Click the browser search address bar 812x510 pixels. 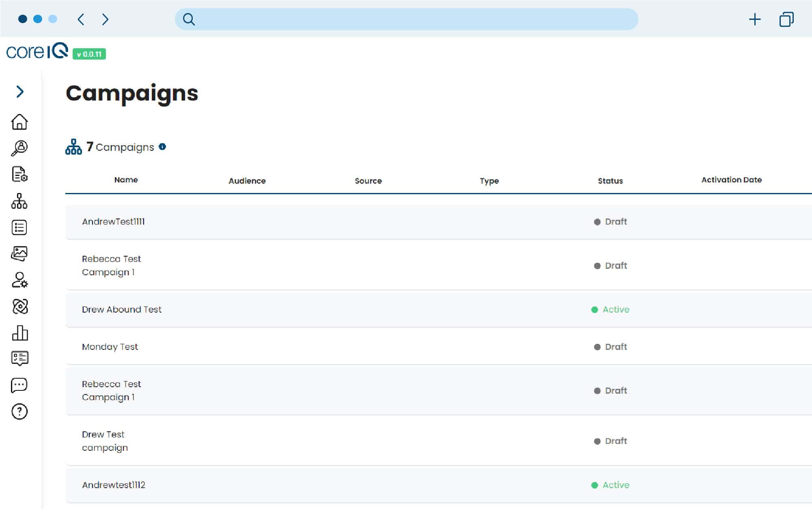tap(406, 19)
